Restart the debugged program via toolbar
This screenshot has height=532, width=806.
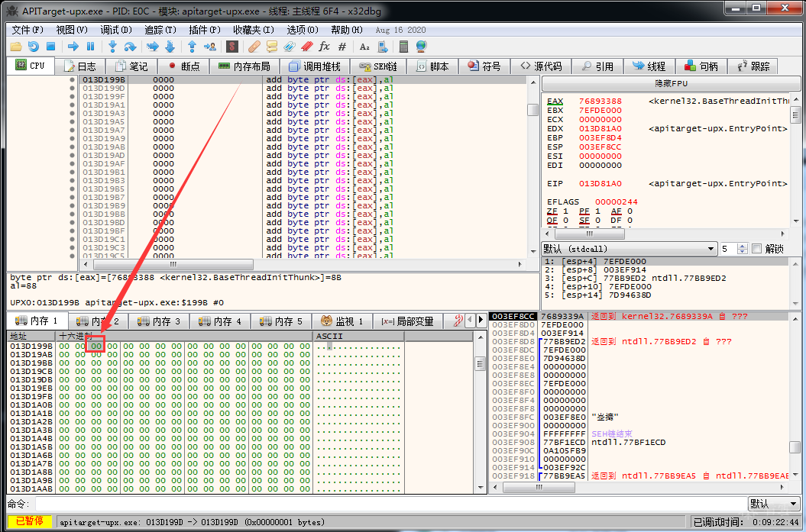[x=34, y=47]
